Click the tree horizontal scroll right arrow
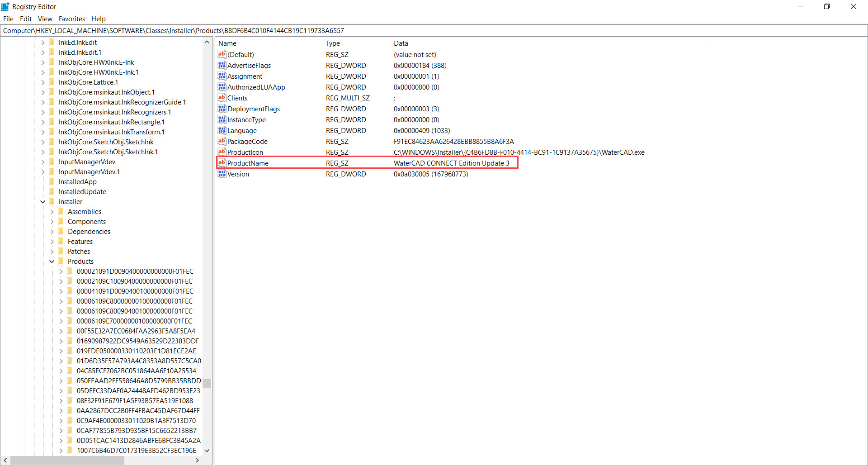The width and height of the screenshot is (868, 466). coord(197,460)
